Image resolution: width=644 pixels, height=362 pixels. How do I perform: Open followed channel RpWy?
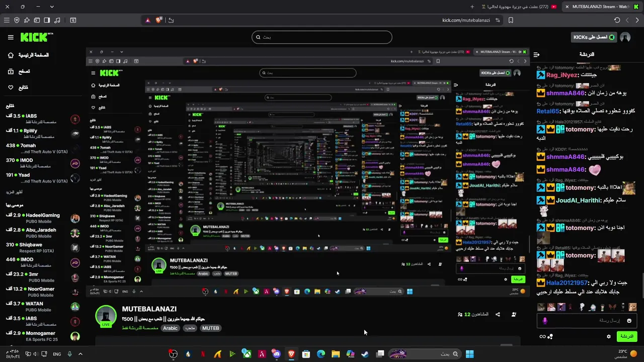pos(43,133)
